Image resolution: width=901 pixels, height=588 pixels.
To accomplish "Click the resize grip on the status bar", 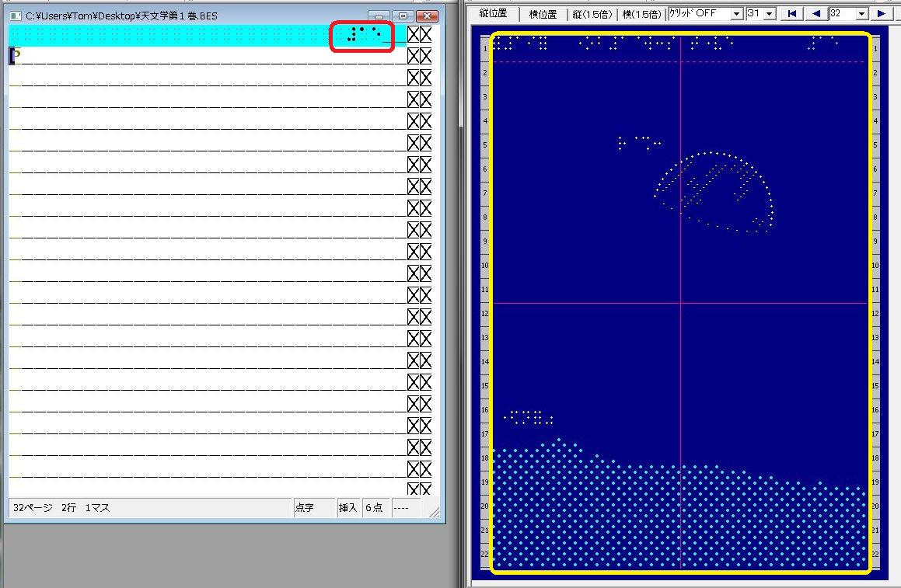I will click(434, 512).
